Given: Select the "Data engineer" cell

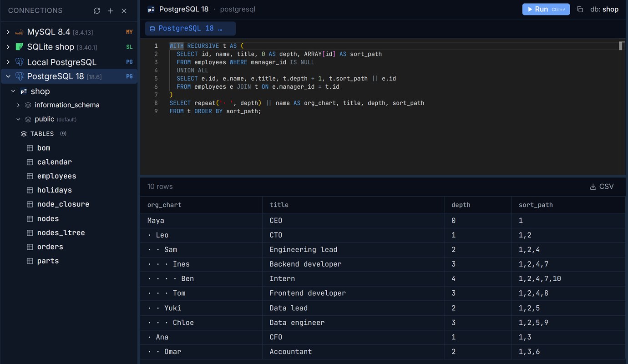Looking at the screenshot, I should (353, 323).
